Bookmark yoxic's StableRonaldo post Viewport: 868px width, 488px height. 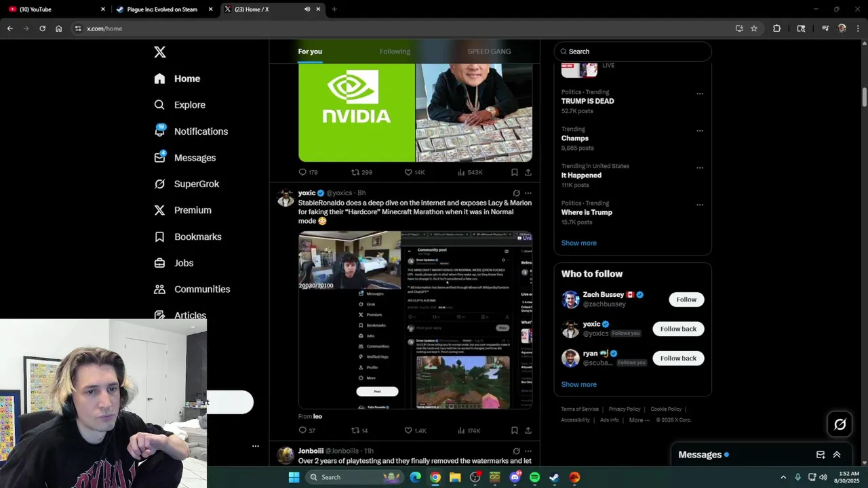coord(515,430)
